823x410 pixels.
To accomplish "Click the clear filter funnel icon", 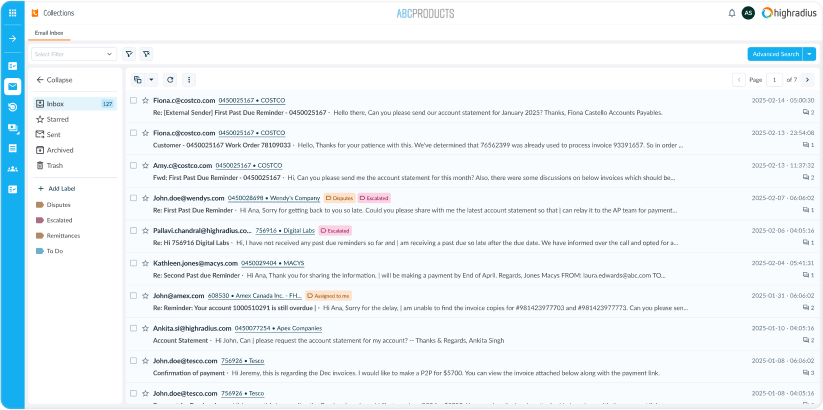I will click(146, 54).
